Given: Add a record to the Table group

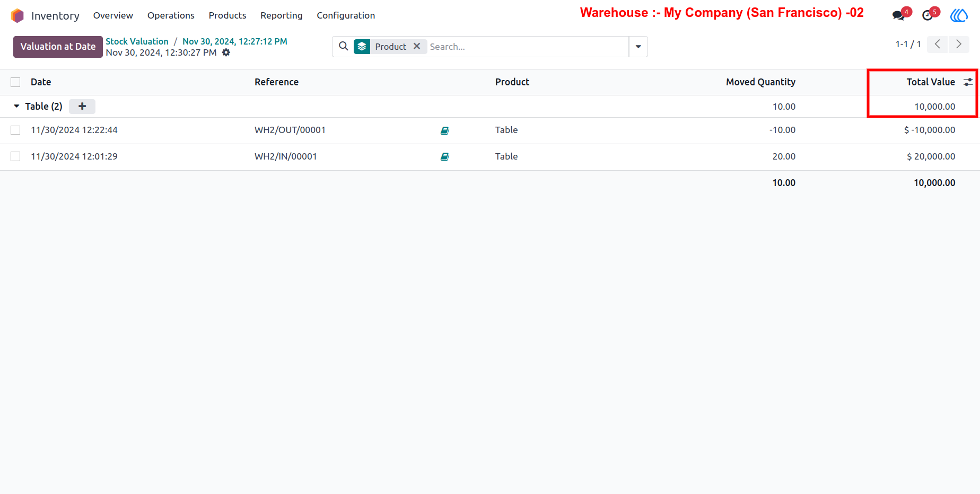Looking at the screenshot, I should point(82,107).
